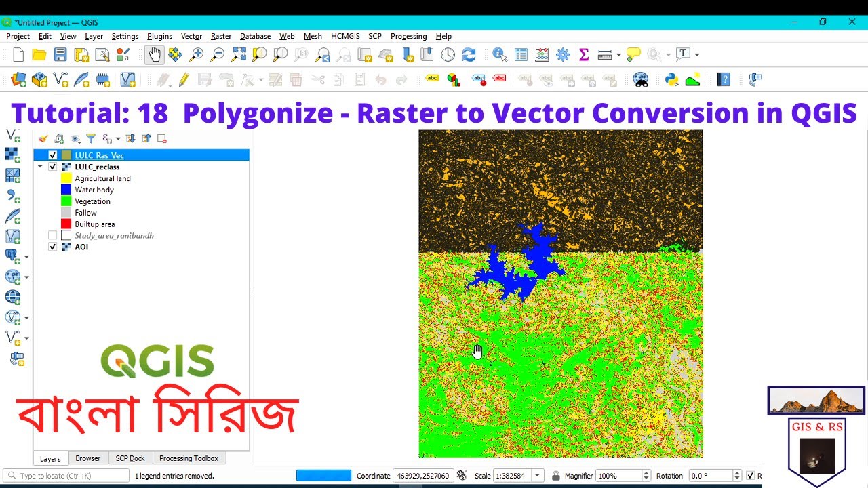Enable Study_area_ranibandh layer checkbox

tap(53, 235)
